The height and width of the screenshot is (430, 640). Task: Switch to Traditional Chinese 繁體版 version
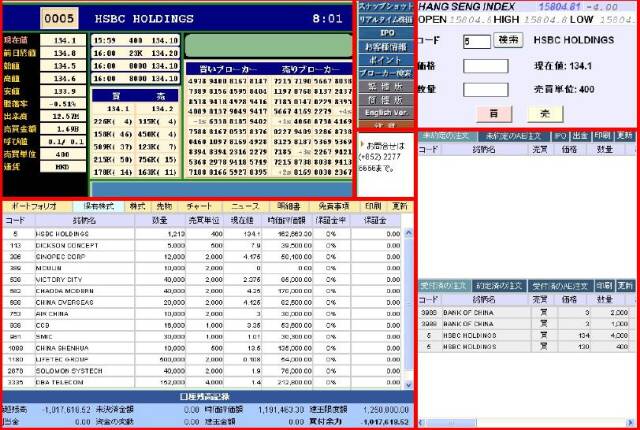tap(385, 86)
